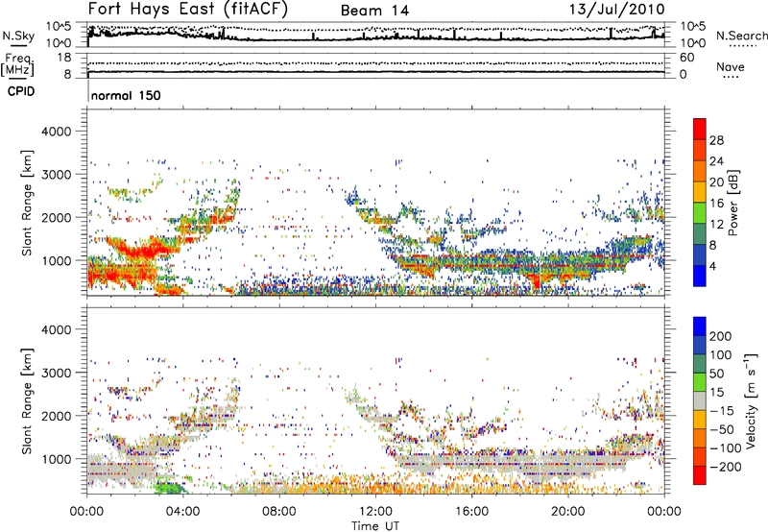Screen dimensions: 768x532
Task: Click the 'Velocity [m s⁻¹]' colorbar label
Action: click(750, 400)
